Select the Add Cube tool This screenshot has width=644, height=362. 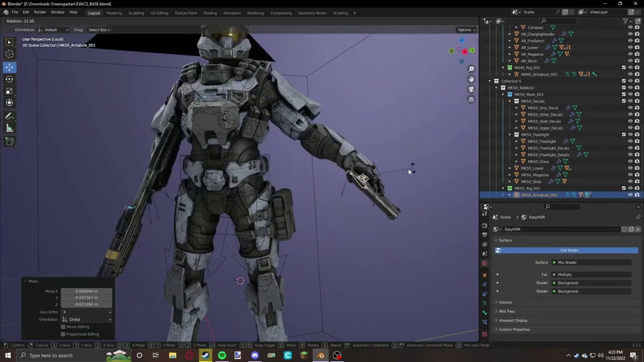[x=10, y=142]
